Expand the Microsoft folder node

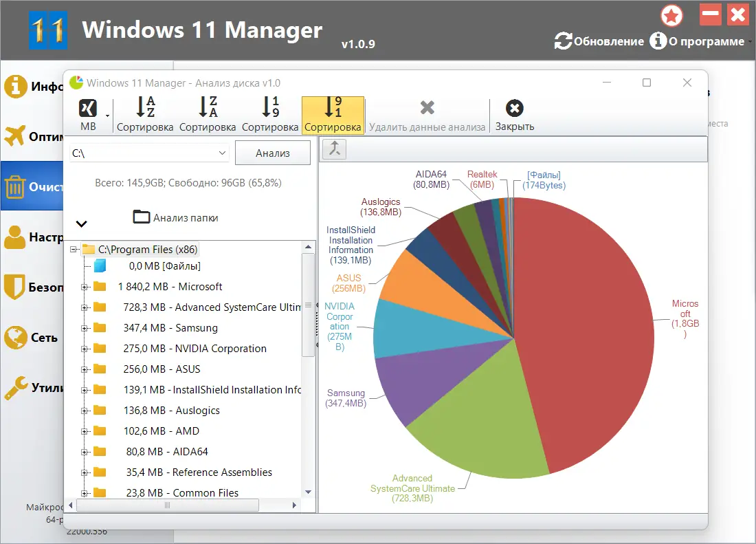point(85,287)
